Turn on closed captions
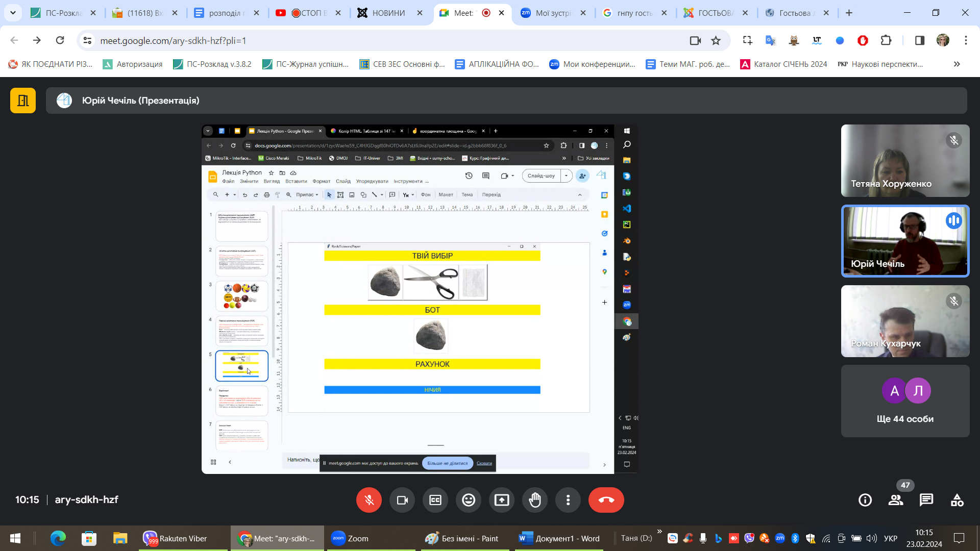The width and height of the screenshot is (980, 551). (435, 500)
